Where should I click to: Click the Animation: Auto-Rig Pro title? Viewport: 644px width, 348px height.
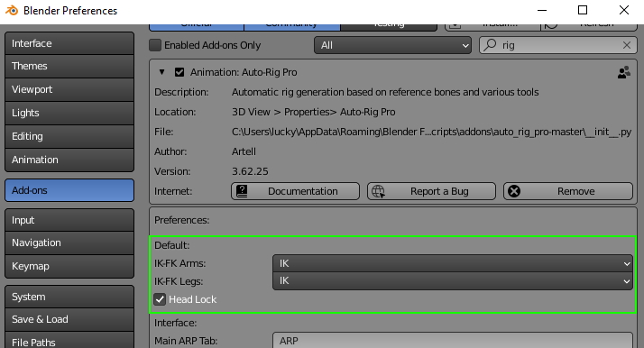pos(244,72)
